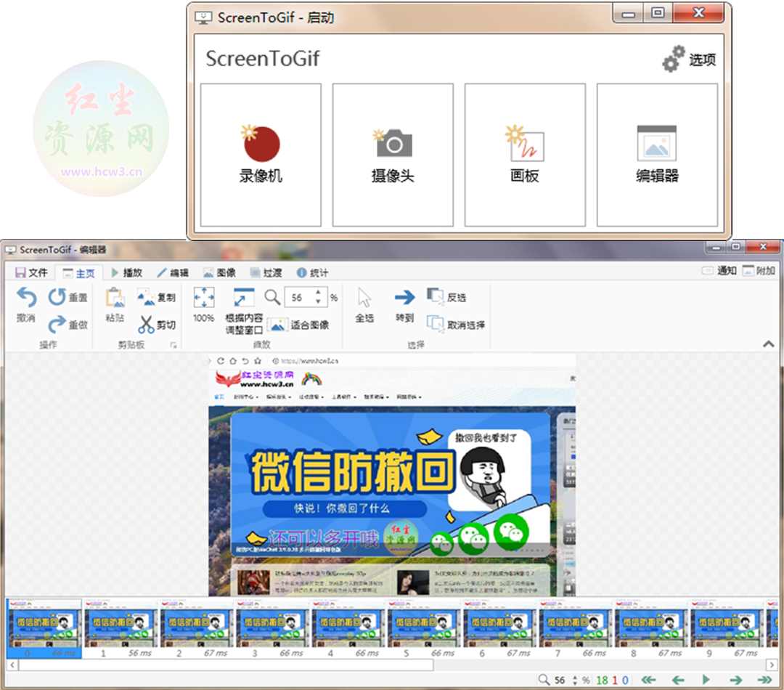The height and width of the screenshot is (690, 784).
Task: Switch to Playback (播放) tab
Action: (126, 272)
